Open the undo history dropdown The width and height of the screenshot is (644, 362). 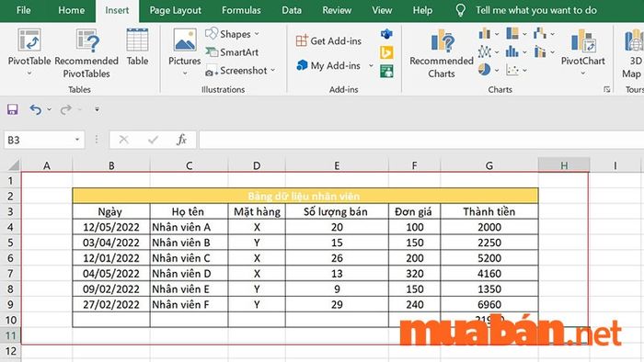[x=50, y=109]
